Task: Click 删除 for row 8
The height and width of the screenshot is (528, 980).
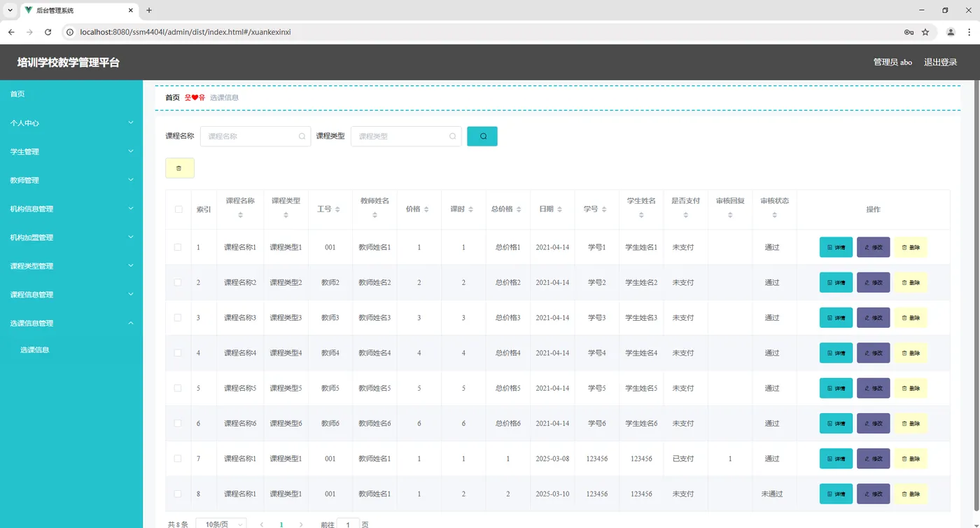Action: (x=911, y=494)
